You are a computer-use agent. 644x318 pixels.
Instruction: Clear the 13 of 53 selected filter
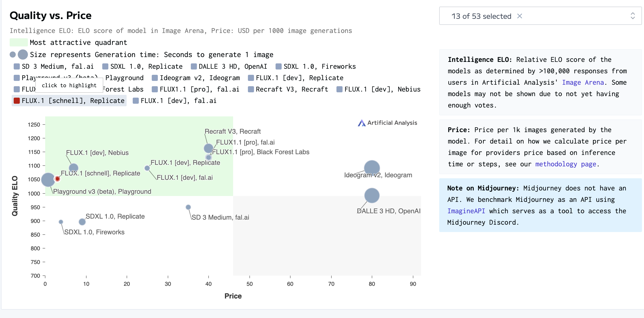click(519, 16)
